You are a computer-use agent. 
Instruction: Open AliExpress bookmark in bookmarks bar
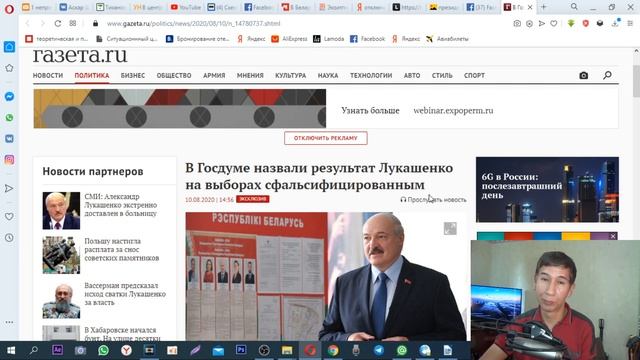coord(289,39)
